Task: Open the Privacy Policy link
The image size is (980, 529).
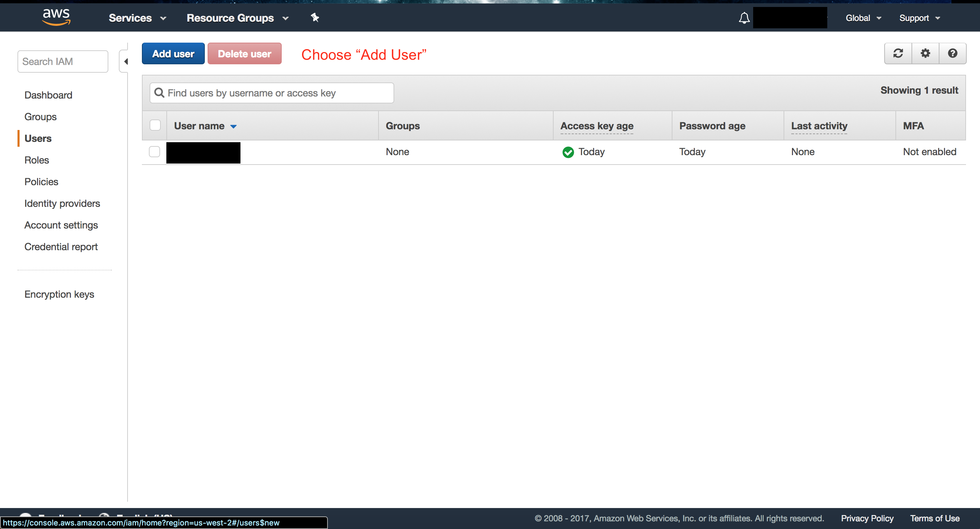Action: (867, 518)
